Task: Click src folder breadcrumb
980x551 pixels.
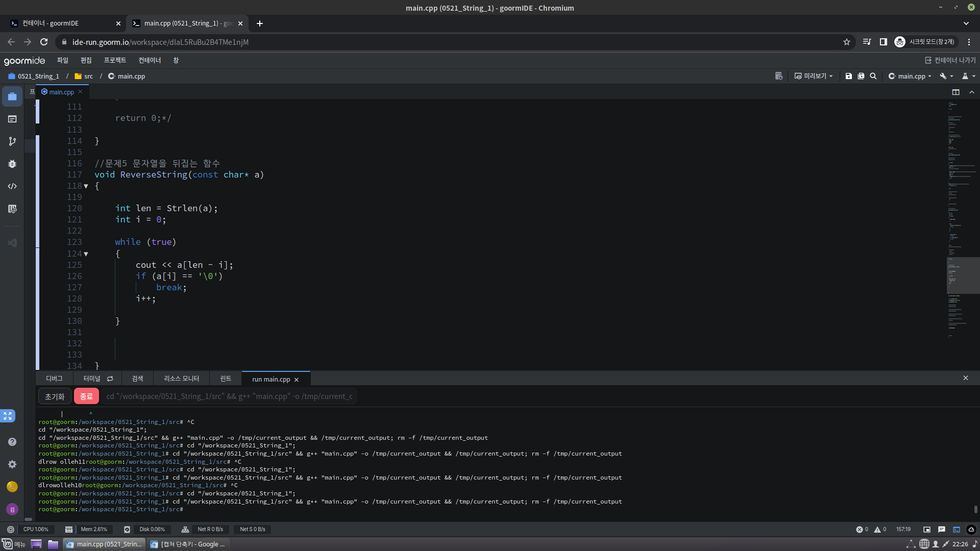Action: (84, 77)
